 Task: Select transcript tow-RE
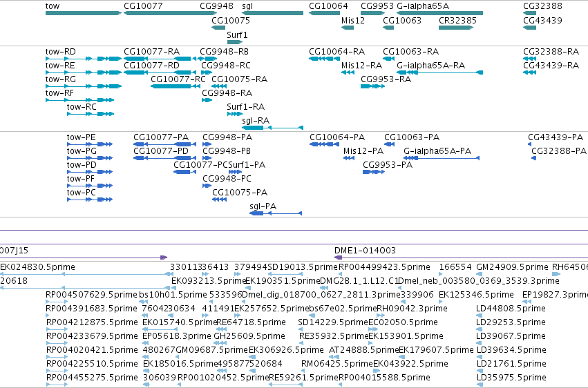click(84, 72)
